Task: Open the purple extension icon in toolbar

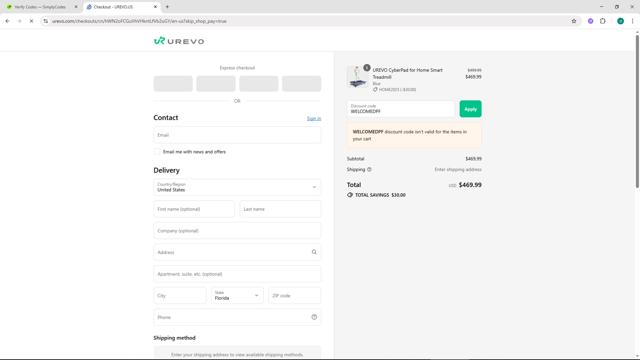Action: (590, 21)
